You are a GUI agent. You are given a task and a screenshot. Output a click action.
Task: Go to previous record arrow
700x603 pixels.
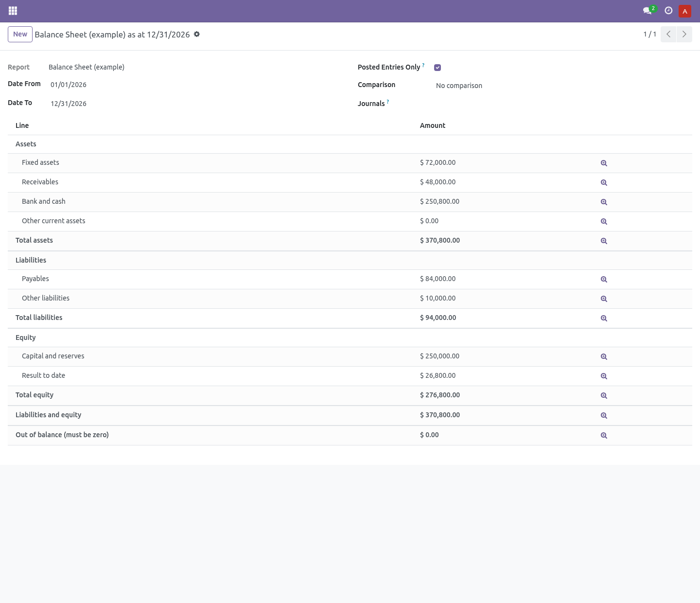click(668, 34)
